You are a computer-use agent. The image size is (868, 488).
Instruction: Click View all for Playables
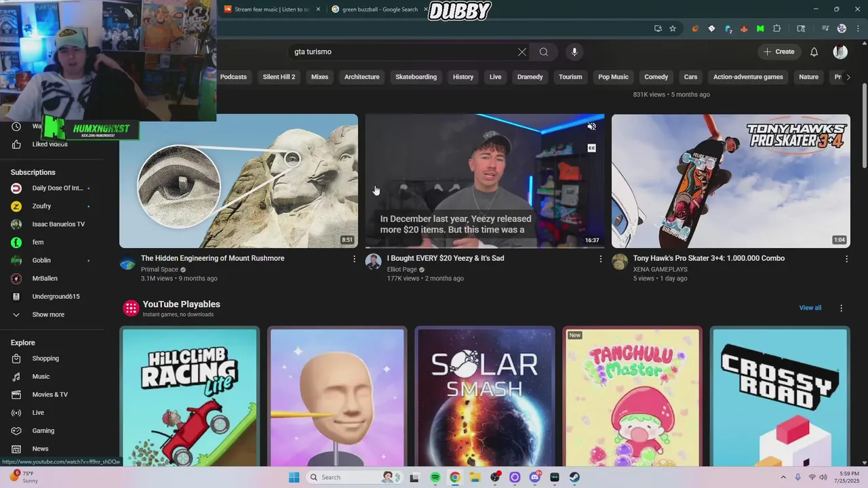[x=810, y=308]
